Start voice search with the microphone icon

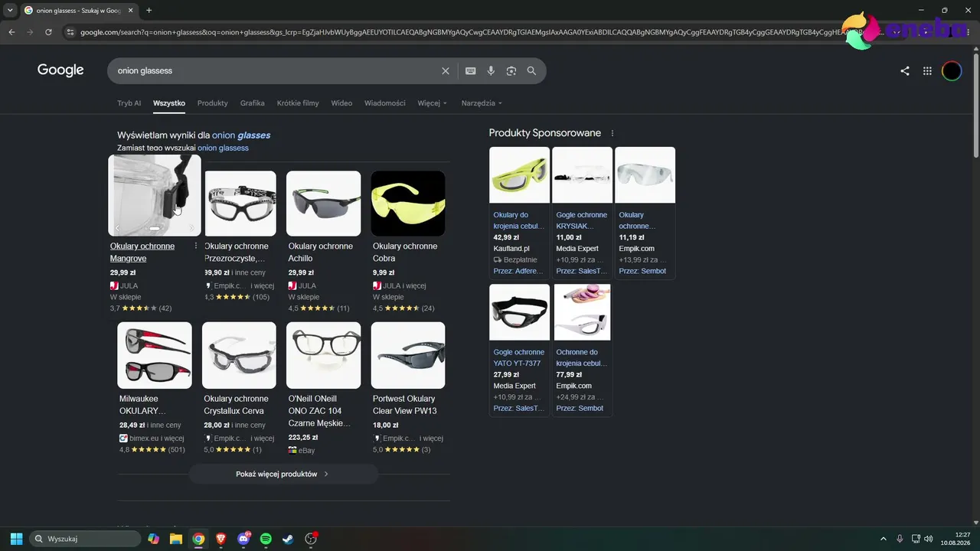491,70
